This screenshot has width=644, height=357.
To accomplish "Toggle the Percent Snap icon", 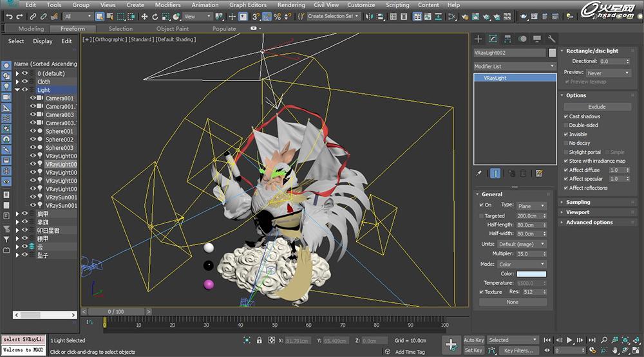I will 277,17.
